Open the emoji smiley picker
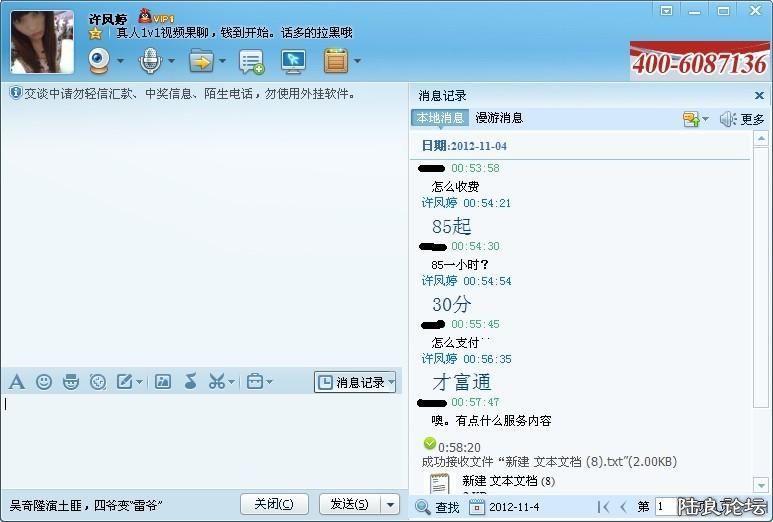The image size is (773, 522). point(44,382)
